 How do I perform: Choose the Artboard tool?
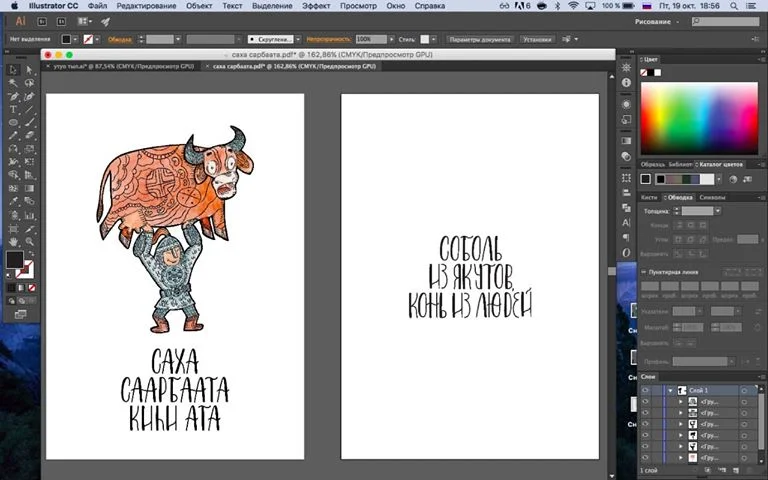13,228
